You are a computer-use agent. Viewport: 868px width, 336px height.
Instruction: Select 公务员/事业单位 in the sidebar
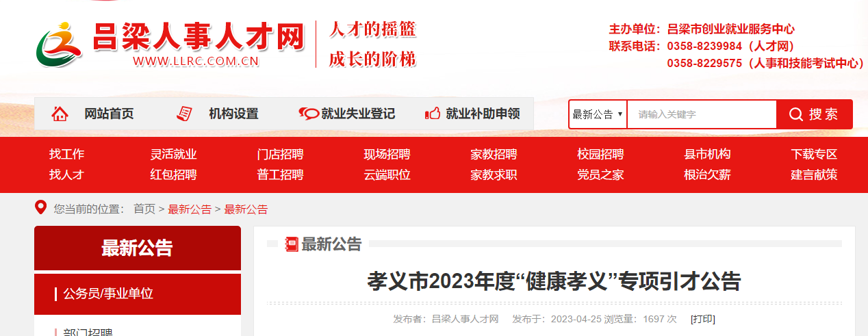(x=108, y=294)
